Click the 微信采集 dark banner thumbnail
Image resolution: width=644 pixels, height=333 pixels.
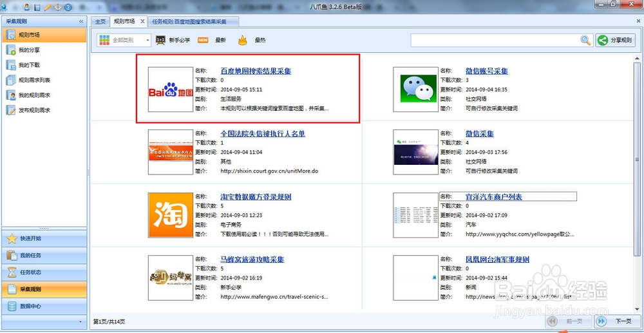coord(415,153)
